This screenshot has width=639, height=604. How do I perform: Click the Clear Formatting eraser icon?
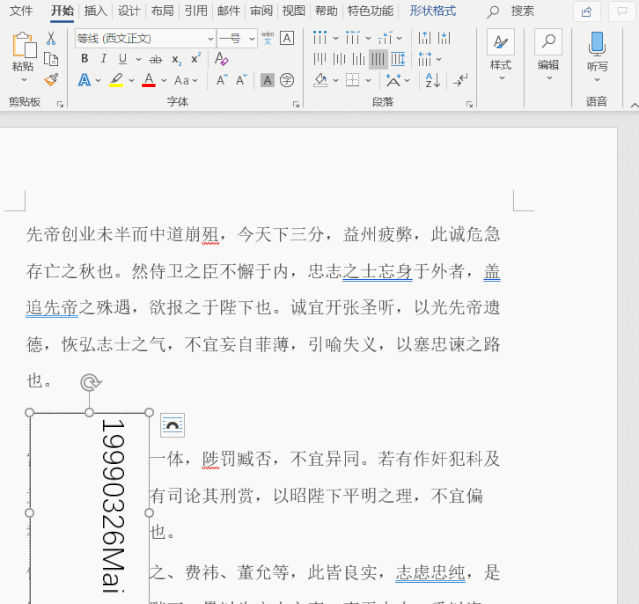pos(222,59)
